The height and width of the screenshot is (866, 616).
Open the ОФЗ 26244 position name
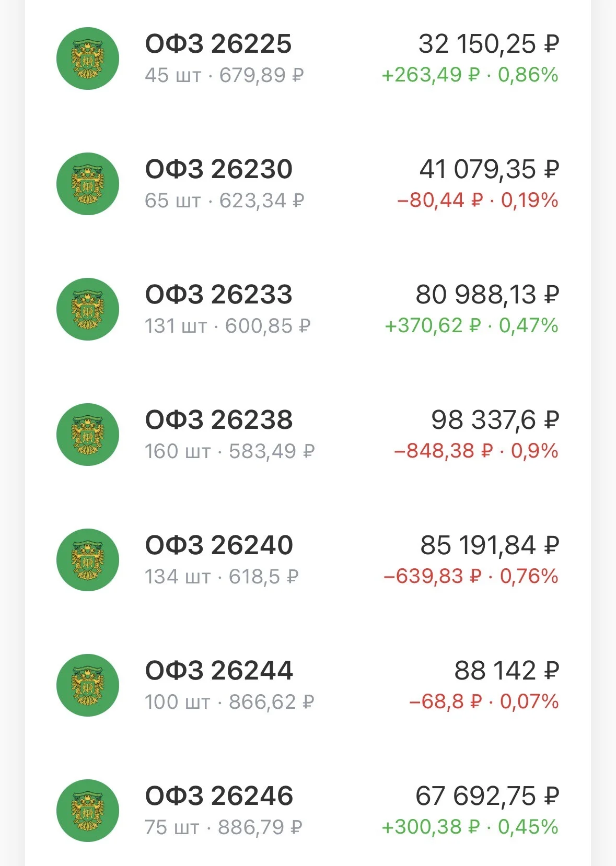[x=219, y=671]
